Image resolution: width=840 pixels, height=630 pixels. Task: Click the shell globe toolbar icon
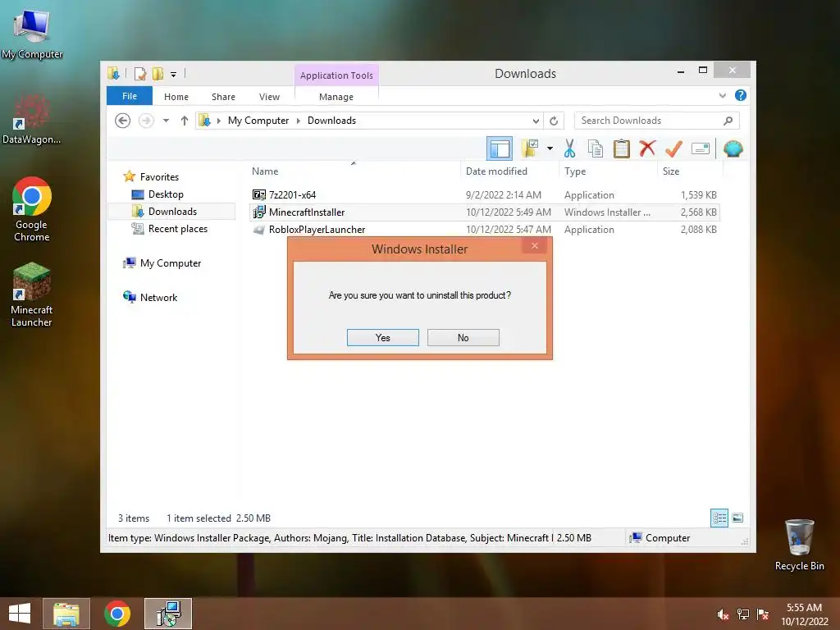pyautogui.click(x=733, y=148)
